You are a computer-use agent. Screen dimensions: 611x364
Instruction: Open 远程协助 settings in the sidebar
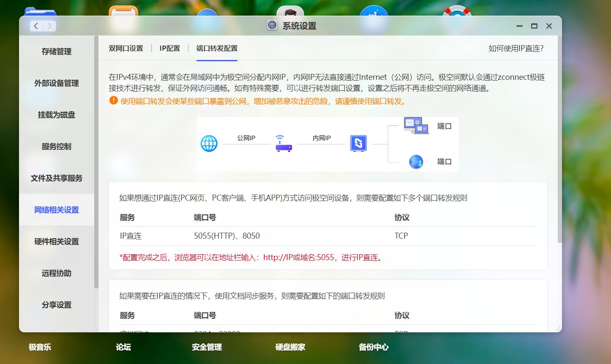click(56, 273)
